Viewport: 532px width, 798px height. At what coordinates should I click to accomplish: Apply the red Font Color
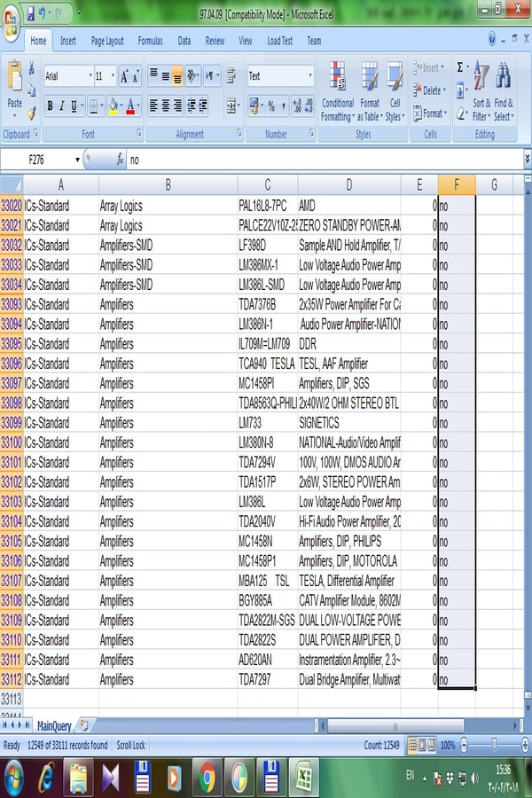[130, 106]
